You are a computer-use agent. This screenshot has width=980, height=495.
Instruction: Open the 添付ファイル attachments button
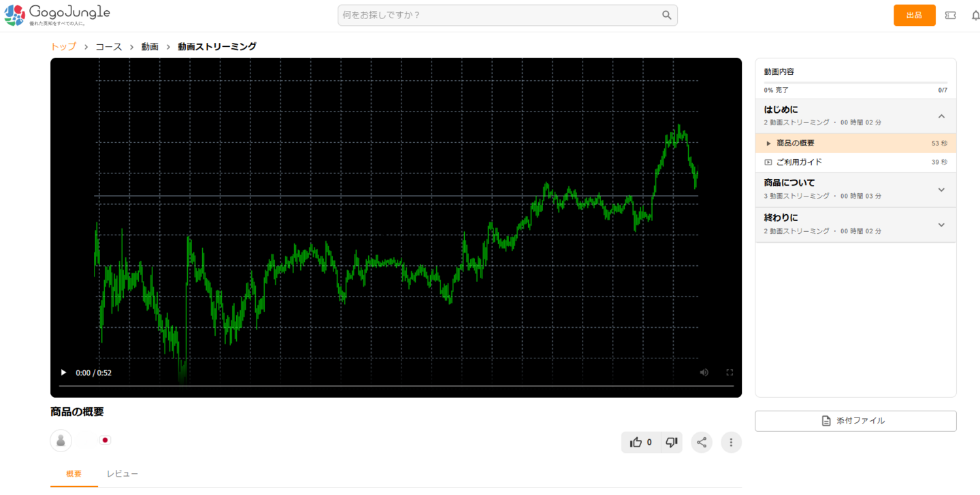point(855,421)
